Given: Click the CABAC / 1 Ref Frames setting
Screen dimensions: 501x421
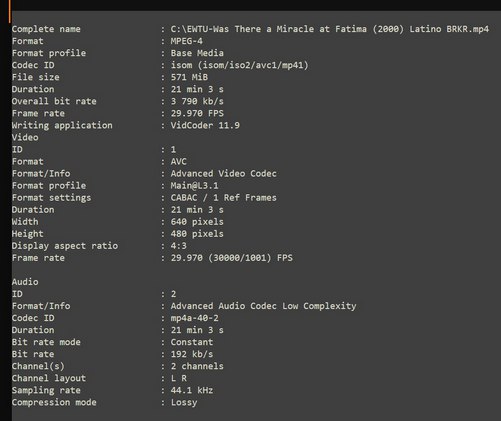Looking at the screenshot, I should pos(223,198).
